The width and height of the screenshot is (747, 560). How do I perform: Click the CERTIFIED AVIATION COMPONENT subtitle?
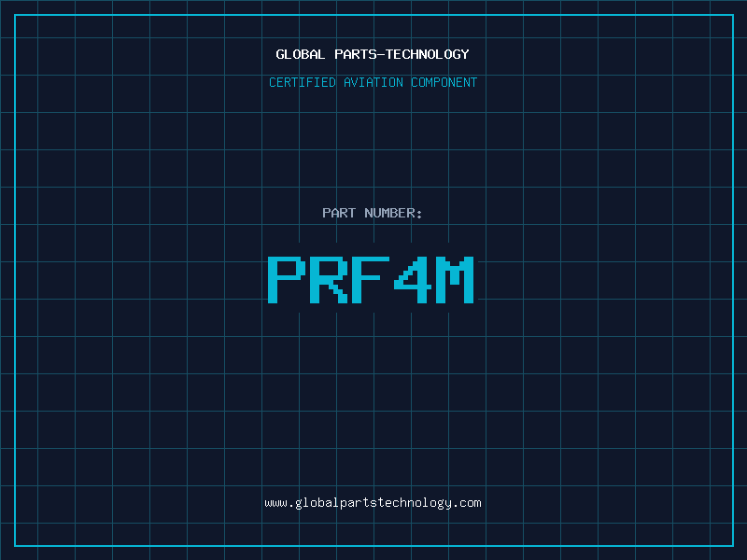click(373, 82)
